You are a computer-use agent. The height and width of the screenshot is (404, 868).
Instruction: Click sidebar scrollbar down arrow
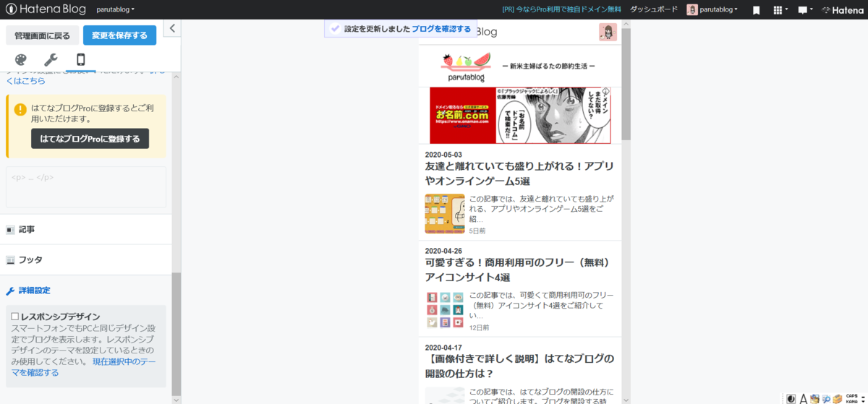pos(176,398)
